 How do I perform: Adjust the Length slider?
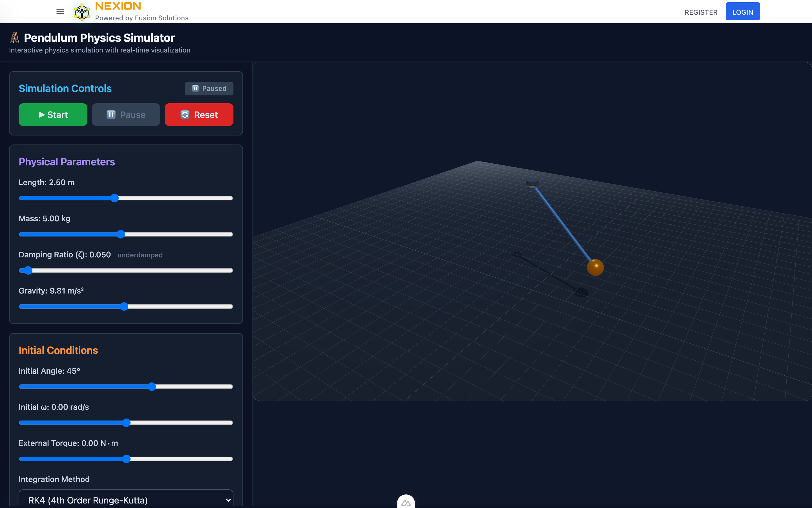[x=126, y=198]
